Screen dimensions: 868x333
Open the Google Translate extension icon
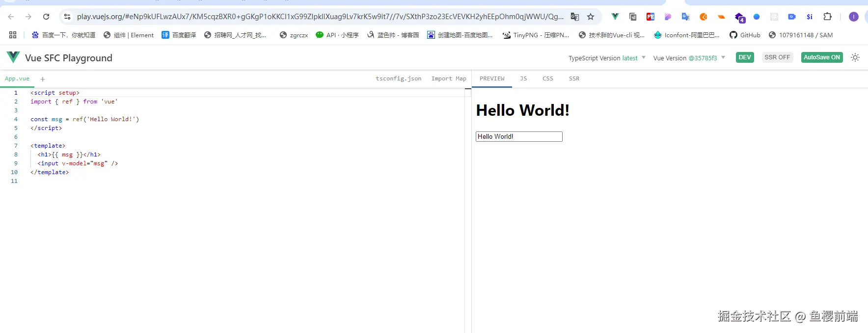point(686,17)
